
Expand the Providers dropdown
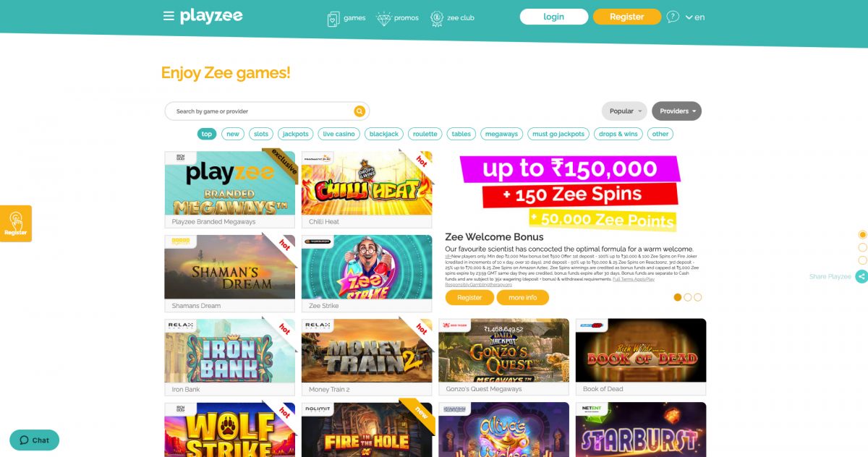click(x=677, y=111)
